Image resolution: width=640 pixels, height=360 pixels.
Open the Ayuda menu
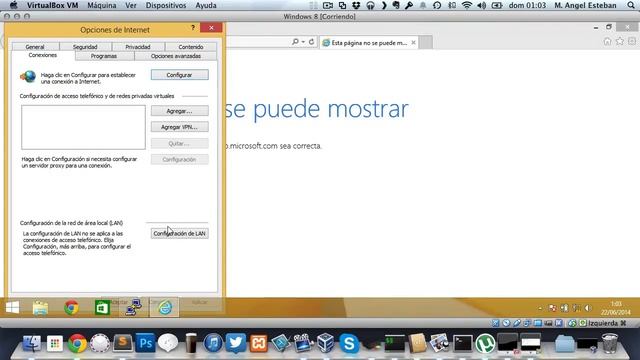click(x=206, y=5)
